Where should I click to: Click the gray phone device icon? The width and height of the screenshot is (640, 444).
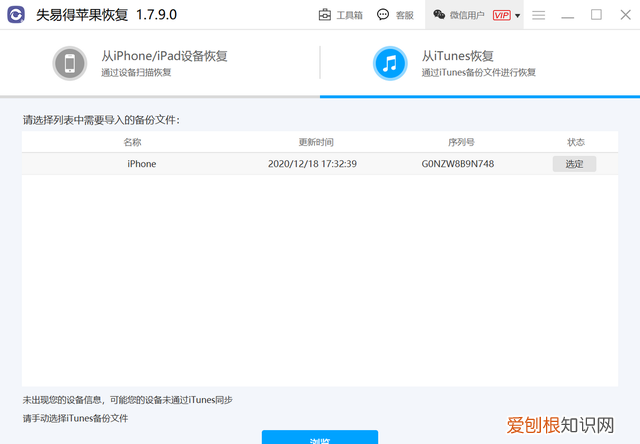70,63
